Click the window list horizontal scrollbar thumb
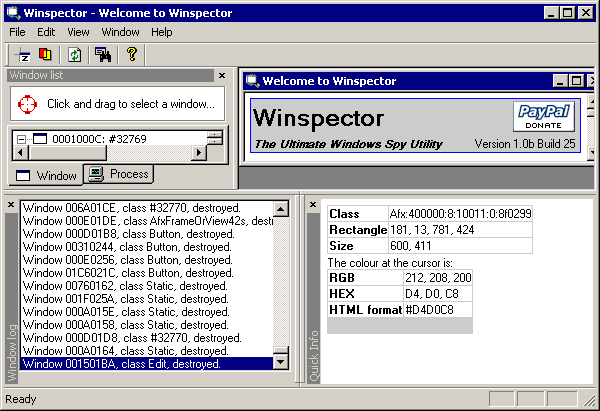Screen dimensions: 600x411 (x=67, y=153)
